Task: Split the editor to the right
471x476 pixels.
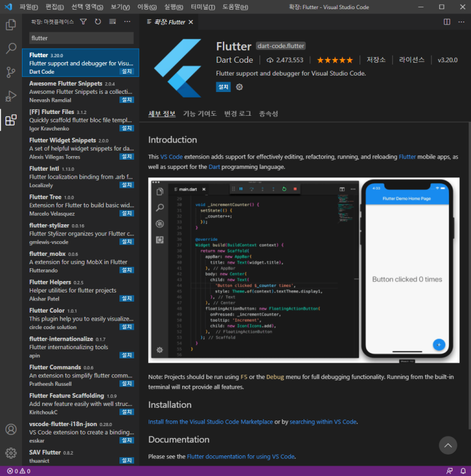Action: [x=447, y=22]
